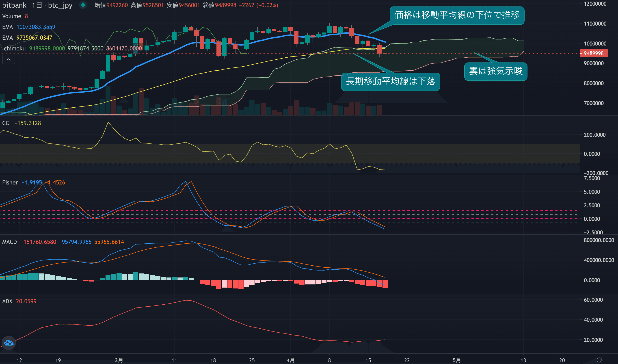
Task: Select the 長期移動平均線は下落 callout annotation
Action: 390,82
